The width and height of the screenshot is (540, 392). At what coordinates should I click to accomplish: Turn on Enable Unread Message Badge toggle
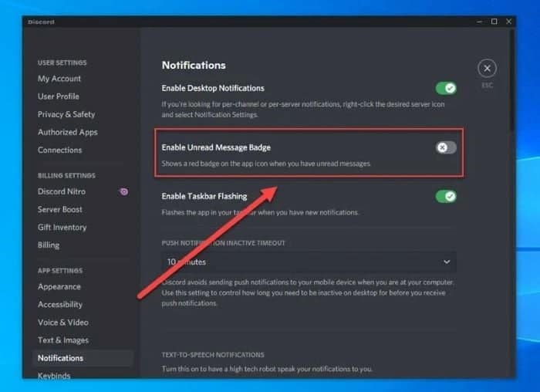click(446, 147)
